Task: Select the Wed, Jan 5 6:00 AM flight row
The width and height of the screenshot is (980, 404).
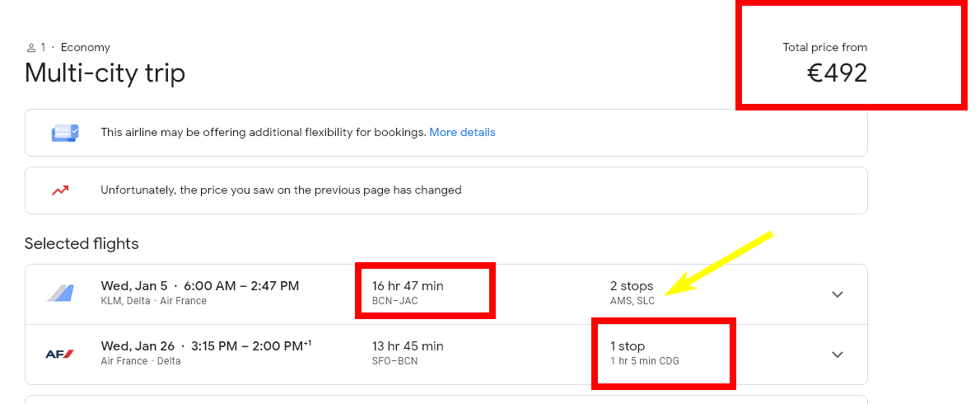Action: 446,294
